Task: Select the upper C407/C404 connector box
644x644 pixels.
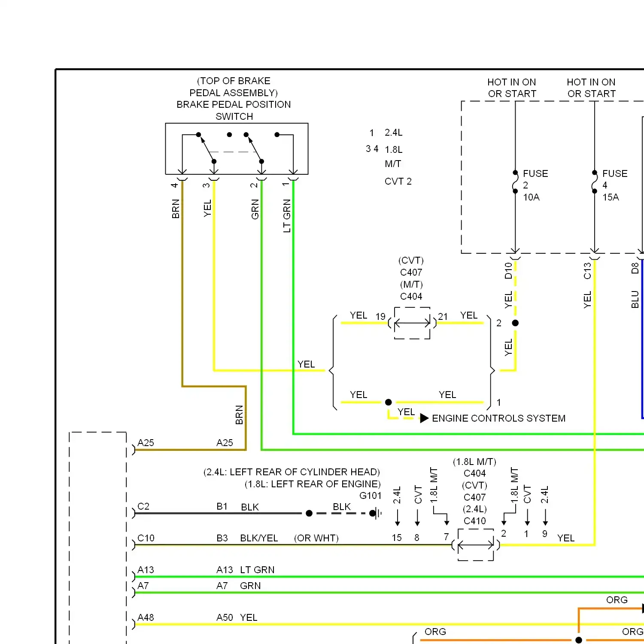Action: click(412, 323)
